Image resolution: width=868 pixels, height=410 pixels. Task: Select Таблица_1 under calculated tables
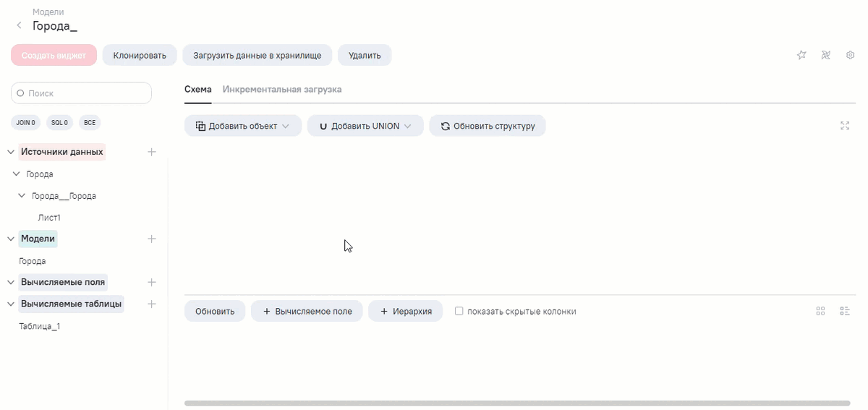(x=39, y=326)
